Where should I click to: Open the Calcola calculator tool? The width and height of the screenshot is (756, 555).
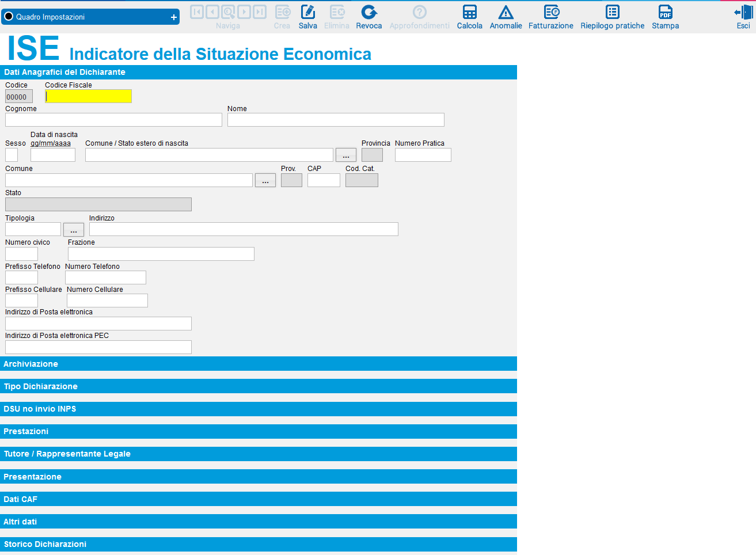click(x=470, y=12)
